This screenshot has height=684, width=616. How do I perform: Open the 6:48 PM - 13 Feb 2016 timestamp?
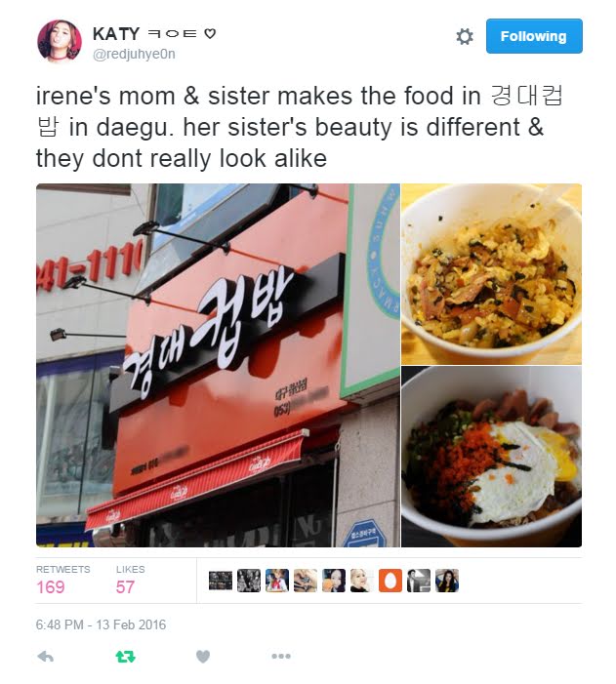pos(101,624)
